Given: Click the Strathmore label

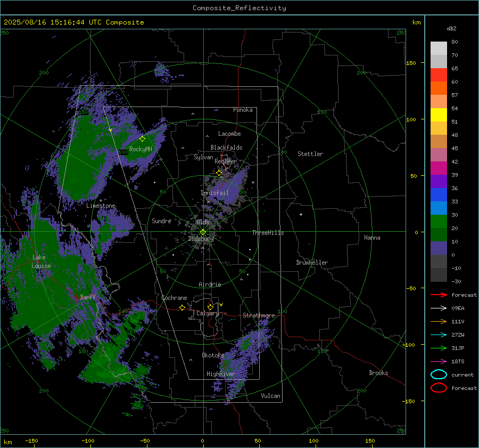Looking at the screenshot, I should (259, 315).
